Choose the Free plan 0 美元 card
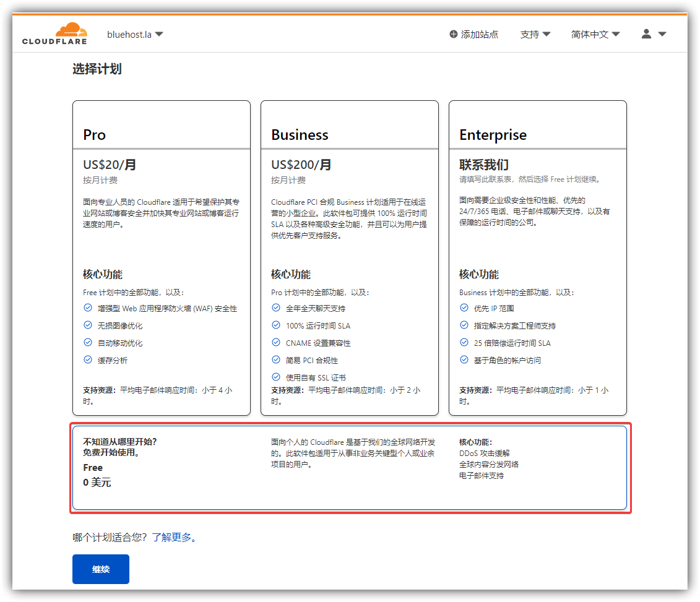The image size is (700, 602). 350,468
